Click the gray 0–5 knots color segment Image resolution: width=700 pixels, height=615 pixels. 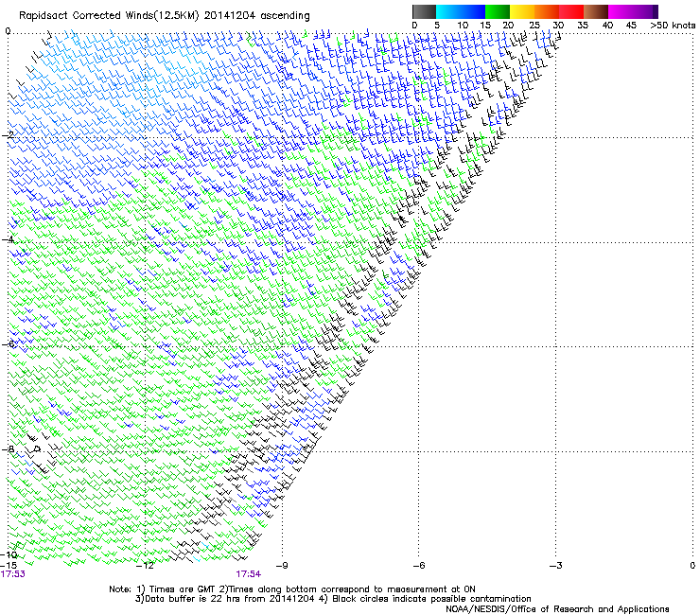(x=424, y=11)
